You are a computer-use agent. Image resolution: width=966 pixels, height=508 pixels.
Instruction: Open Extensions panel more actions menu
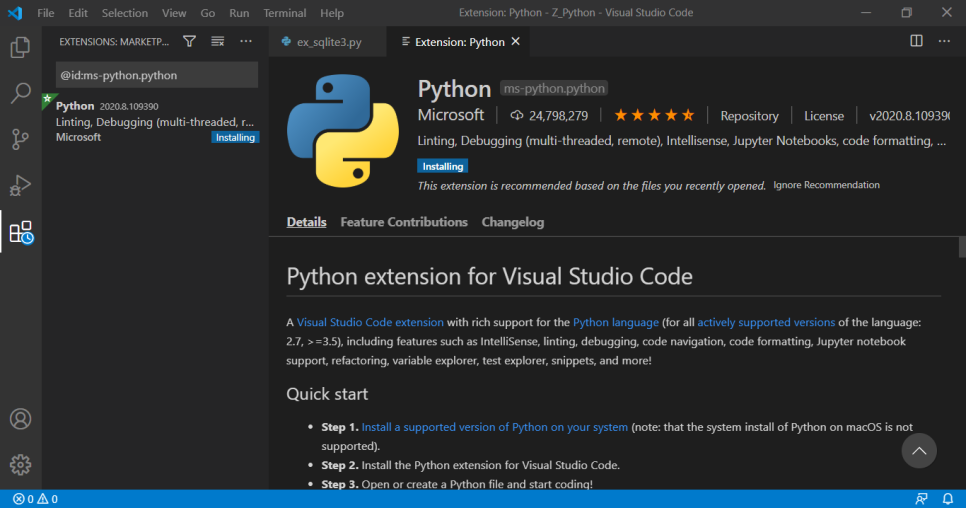point(246,41)
